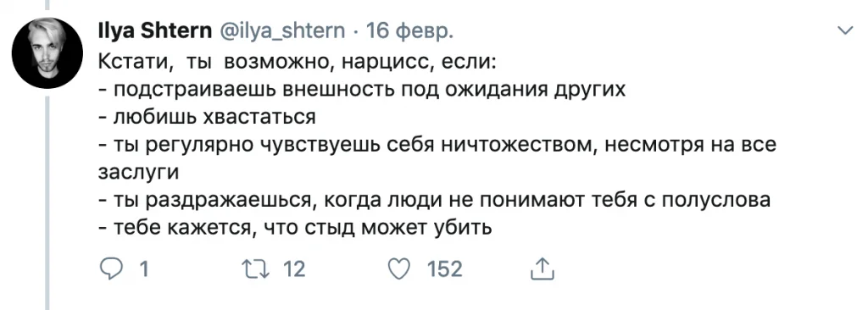
Task: Retweet this post via the arrows icon
Action: pos(258,269)
